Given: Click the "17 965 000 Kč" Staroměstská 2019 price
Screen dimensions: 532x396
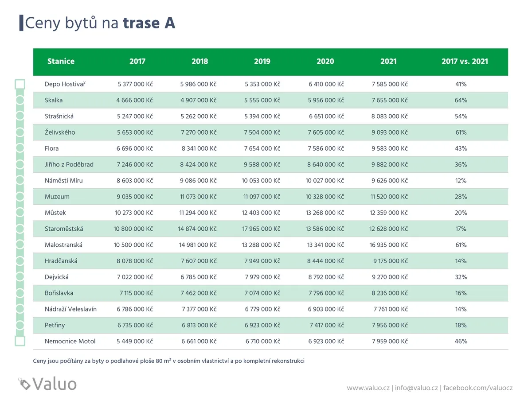Looking at the screenshot, I should tap(261, 229).
